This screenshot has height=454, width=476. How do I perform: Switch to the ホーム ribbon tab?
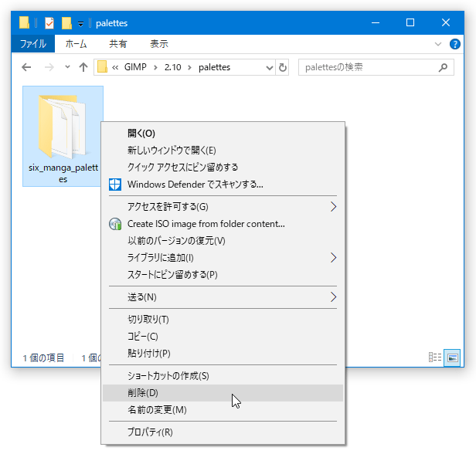[76, 44]
